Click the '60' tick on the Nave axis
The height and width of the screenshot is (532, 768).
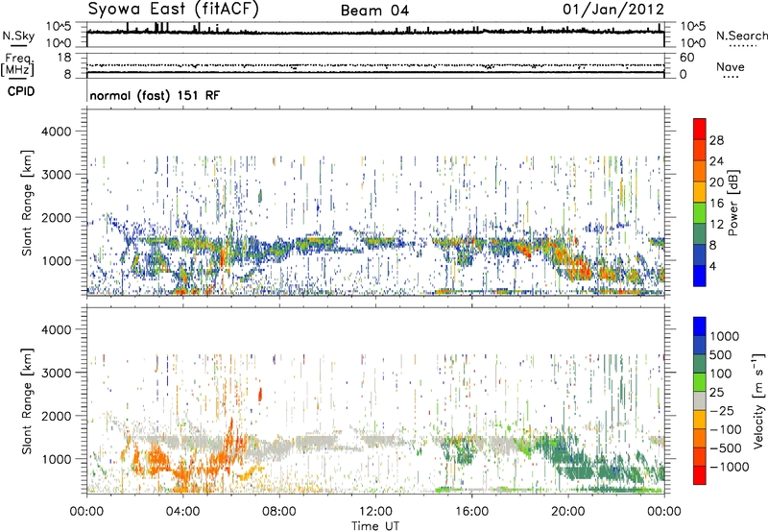686,58
